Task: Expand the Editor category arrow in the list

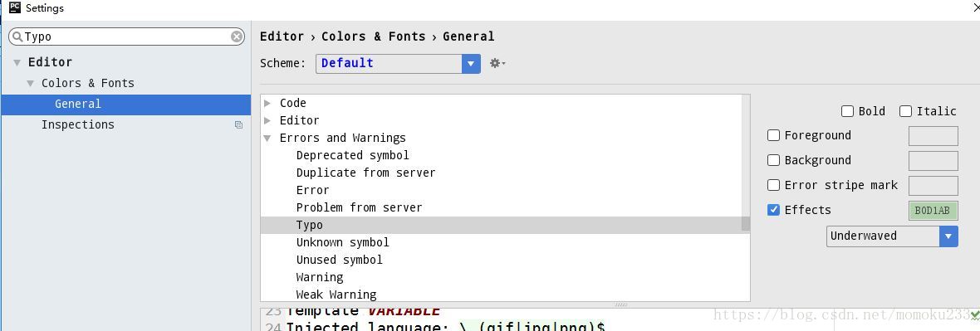Action: [x=267, y=120]
